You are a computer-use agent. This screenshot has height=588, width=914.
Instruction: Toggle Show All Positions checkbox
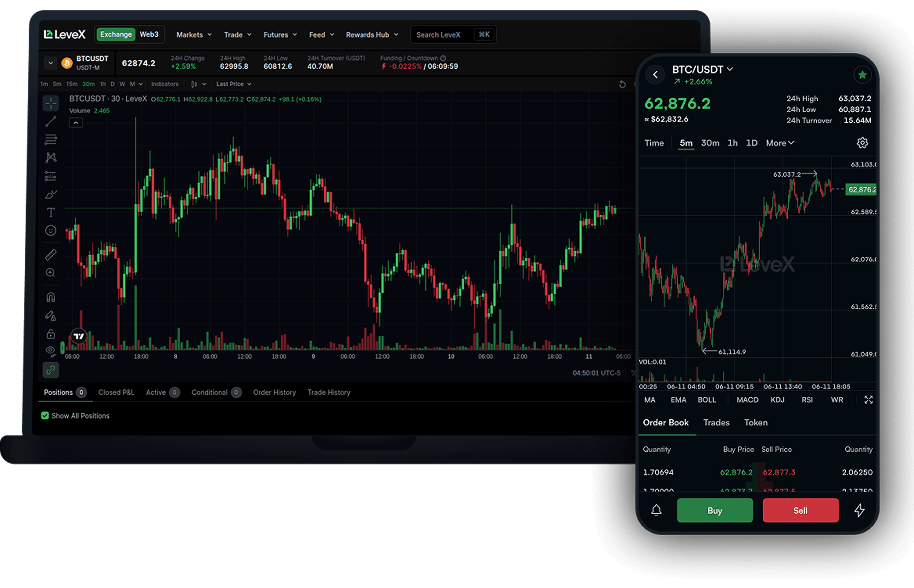pos(45,416)
